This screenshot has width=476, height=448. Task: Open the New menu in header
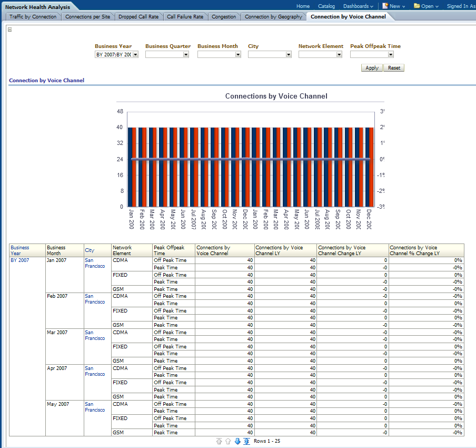(x=393, y=6)
